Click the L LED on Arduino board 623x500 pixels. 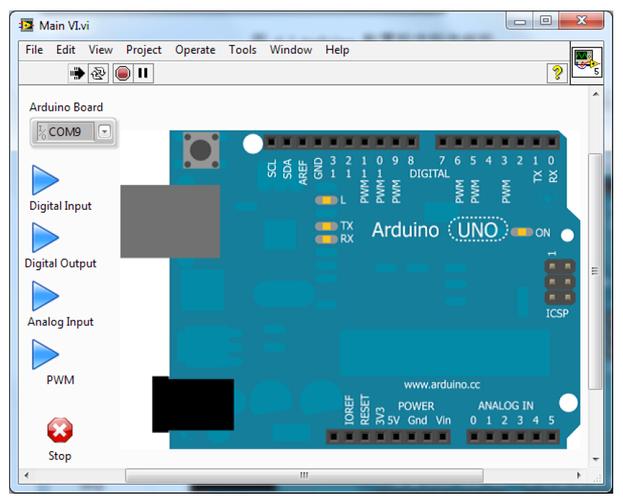[326, 200]
